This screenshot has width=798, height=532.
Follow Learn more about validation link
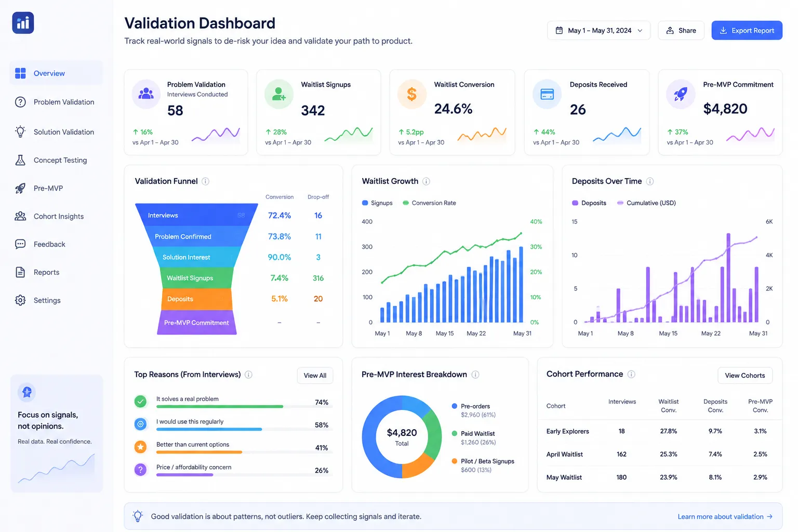click(x=725, y=516)
